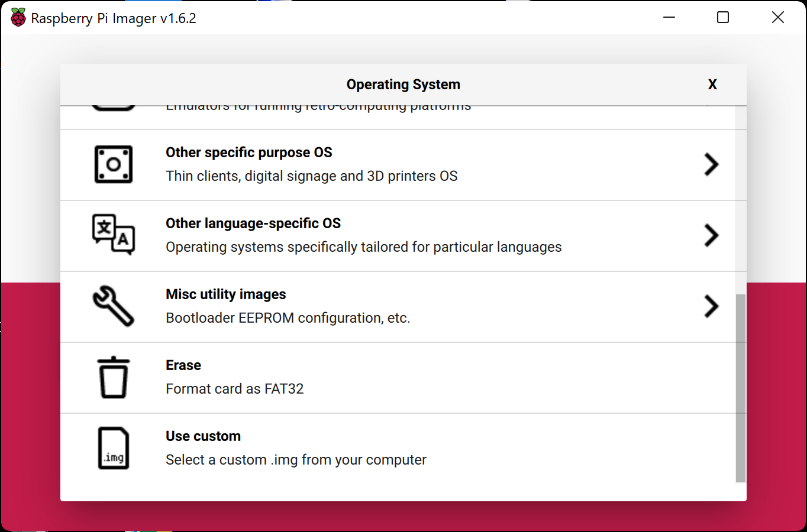Screen dimensions: 807x532
Task: Click the Operating System dialog title
Action: pos(403,85)
